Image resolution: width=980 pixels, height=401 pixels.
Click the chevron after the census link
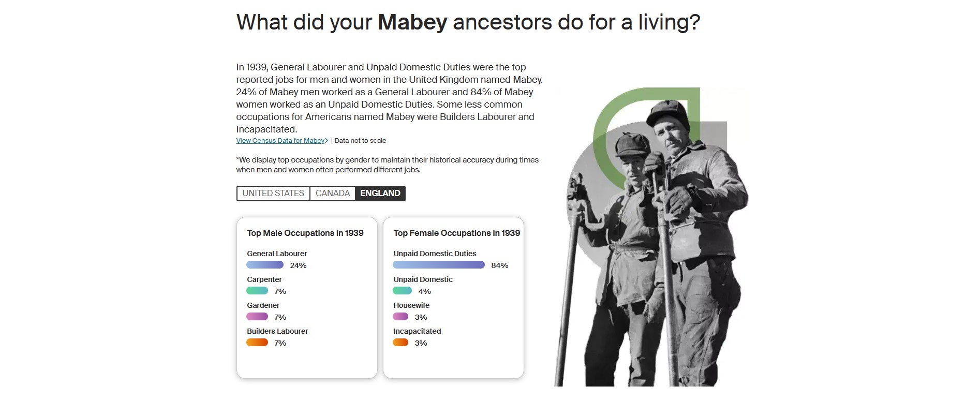click(326, 141)
